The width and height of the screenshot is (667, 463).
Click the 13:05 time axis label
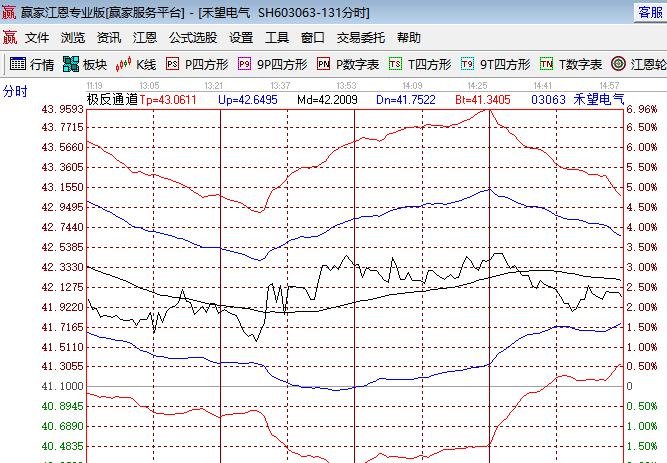[149, 86]
